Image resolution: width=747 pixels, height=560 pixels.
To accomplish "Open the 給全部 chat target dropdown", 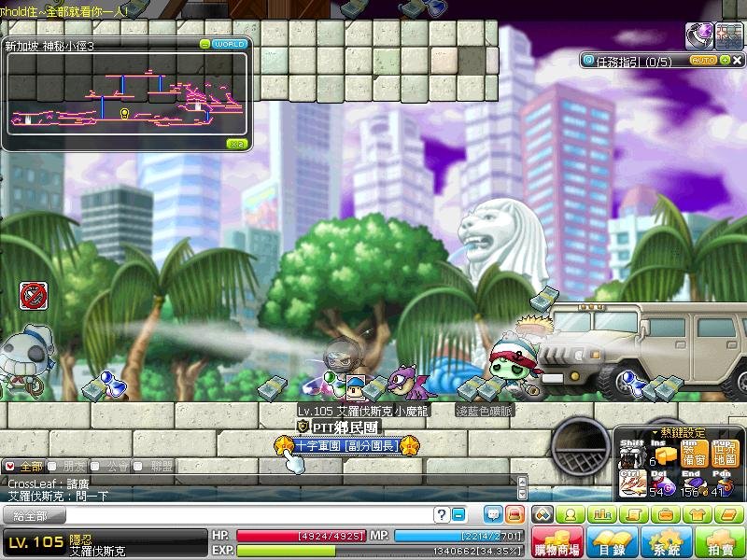I will pyautogui.click(x=34, y=515).
